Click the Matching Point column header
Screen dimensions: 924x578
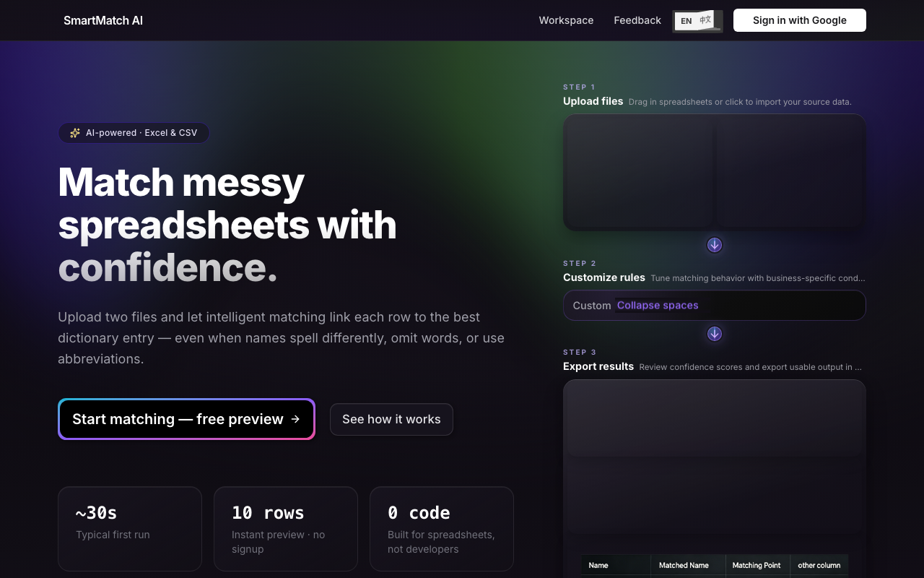coord(757,565)
